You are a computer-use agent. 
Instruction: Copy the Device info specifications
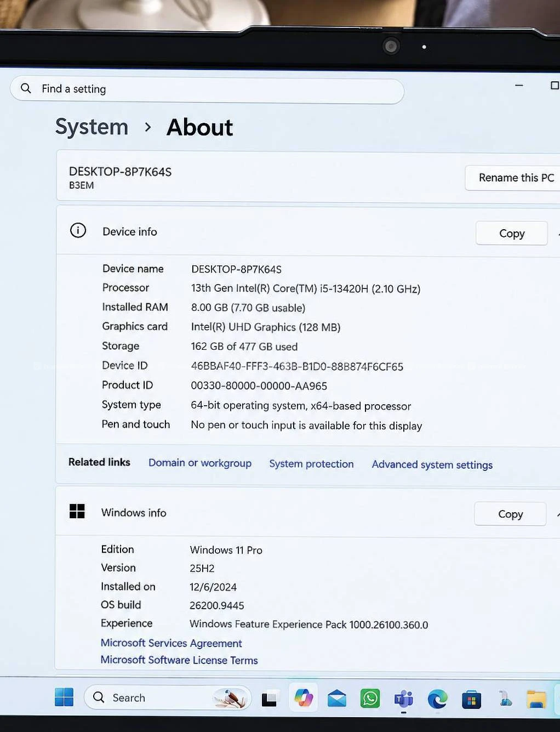coord(512,234)
